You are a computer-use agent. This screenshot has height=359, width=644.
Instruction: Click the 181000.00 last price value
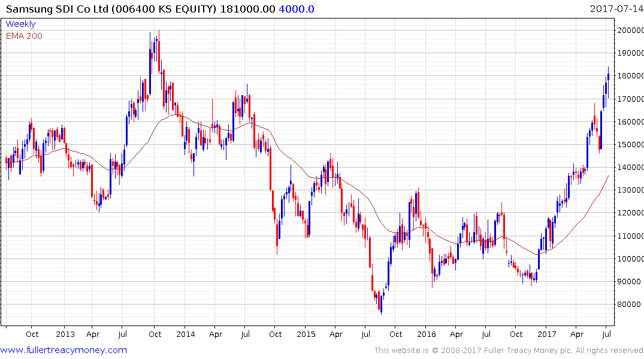(247, 8)
